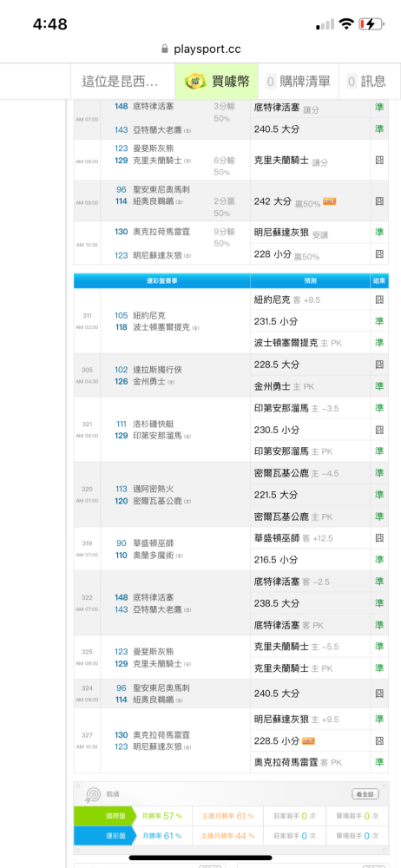
Task: Open the 買噱幣 tab
Action: click(218, 82)
